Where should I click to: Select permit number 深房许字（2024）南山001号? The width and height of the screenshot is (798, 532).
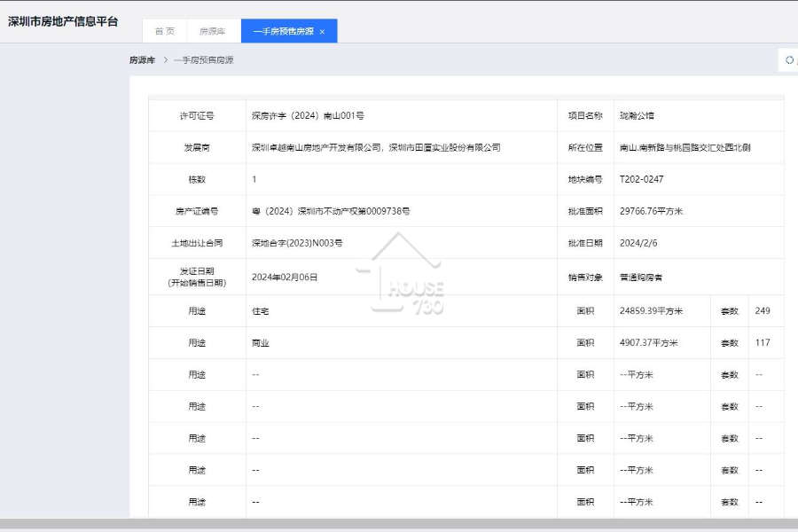point(308,115)
